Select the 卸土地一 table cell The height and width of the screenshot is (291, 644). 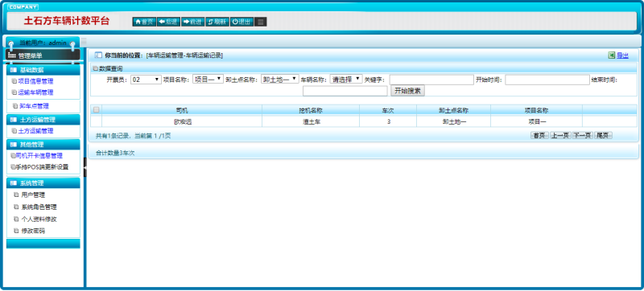454,121
